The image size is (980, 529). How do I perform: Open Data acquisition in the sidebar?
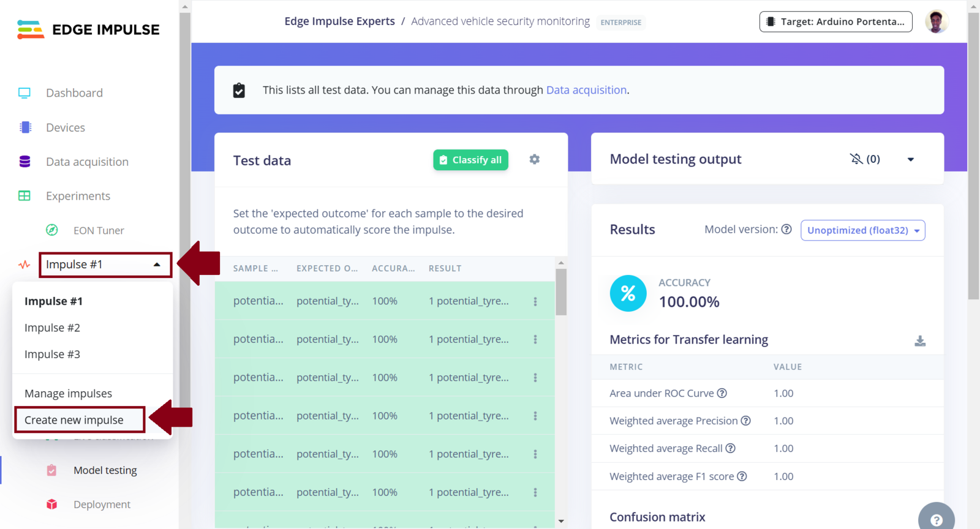pyautogui.click(x=87, y=162)
